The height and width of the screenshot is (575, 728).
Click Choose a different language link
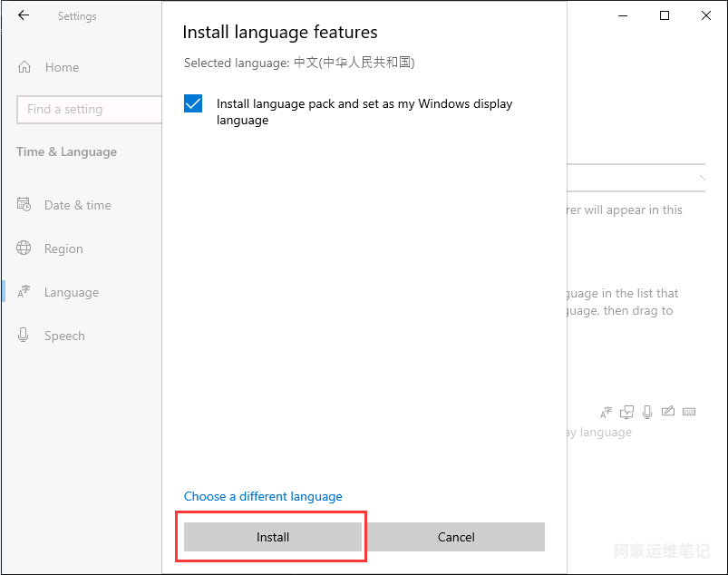pyautogui.click(x=263, y=496)
